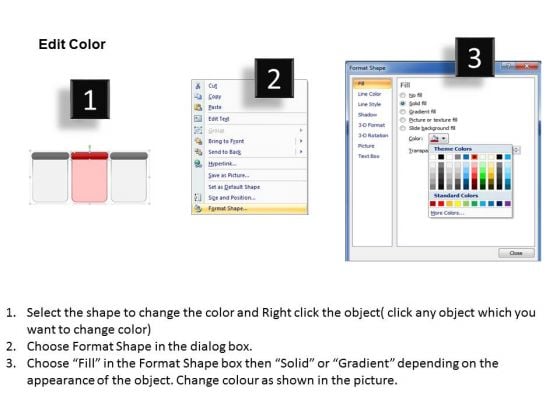This screenshot has height=420, width=560.
Task: Click the Hyperlink globe icon
Action: (x=198, y=164)
